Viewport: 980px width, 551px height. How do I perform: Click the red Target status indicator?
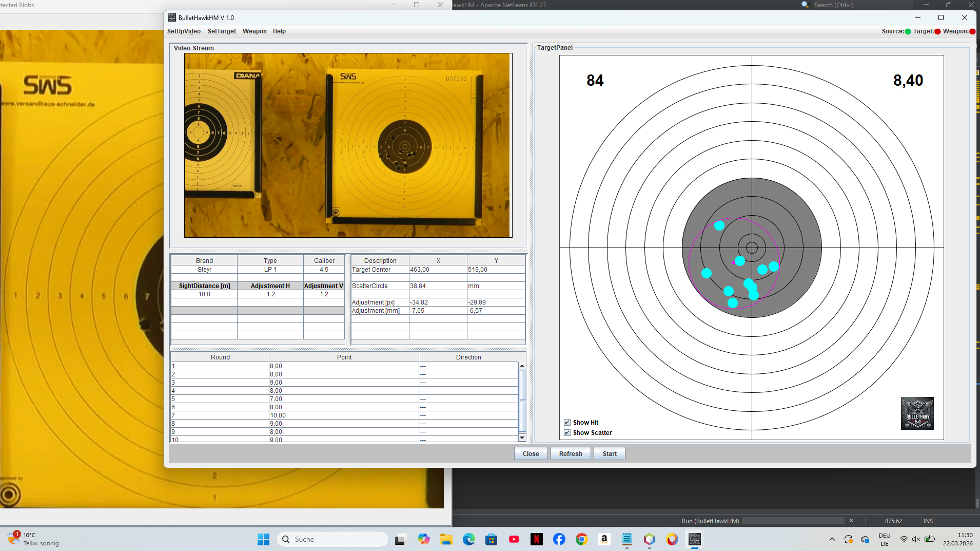(937, 31)
